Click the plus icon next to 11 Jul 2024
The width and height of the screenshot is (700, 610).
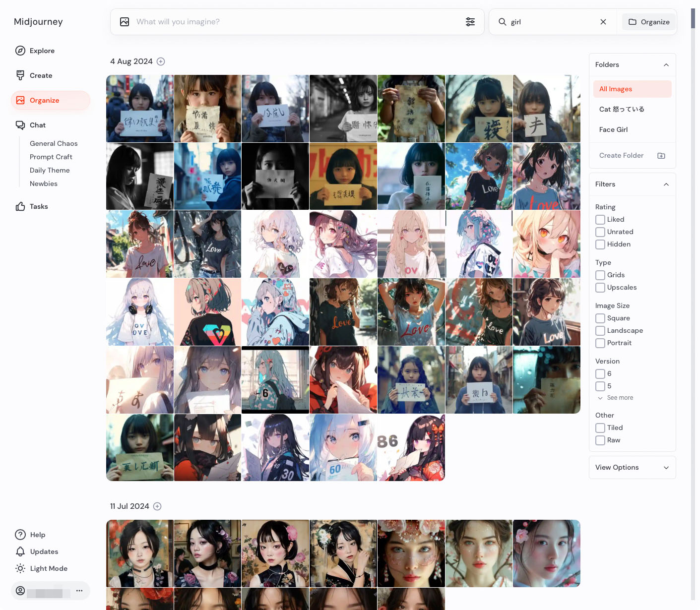157,506
